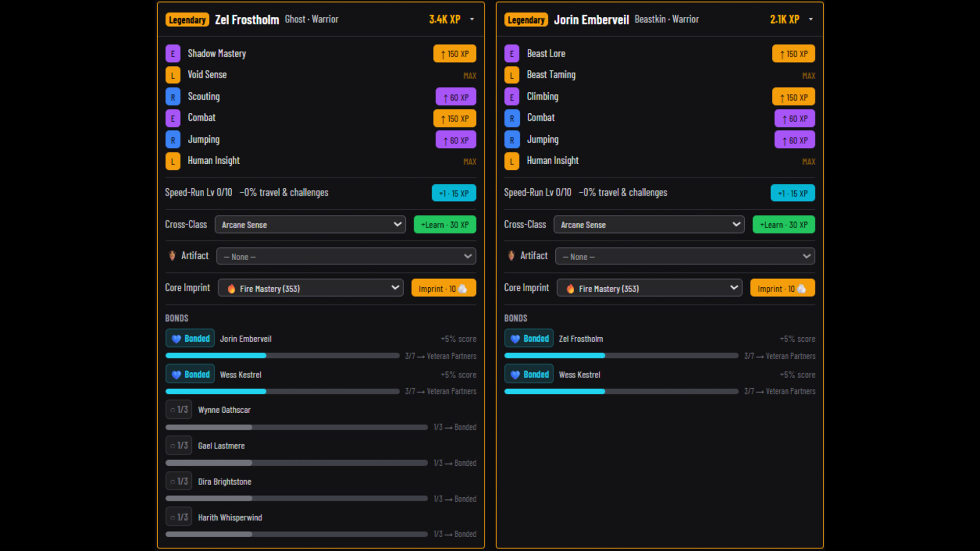Click Zel Frostholm's Artifact vase icon
Viewport: 980px width, 551px height.
pyautogui.click(x=172, y=256)
